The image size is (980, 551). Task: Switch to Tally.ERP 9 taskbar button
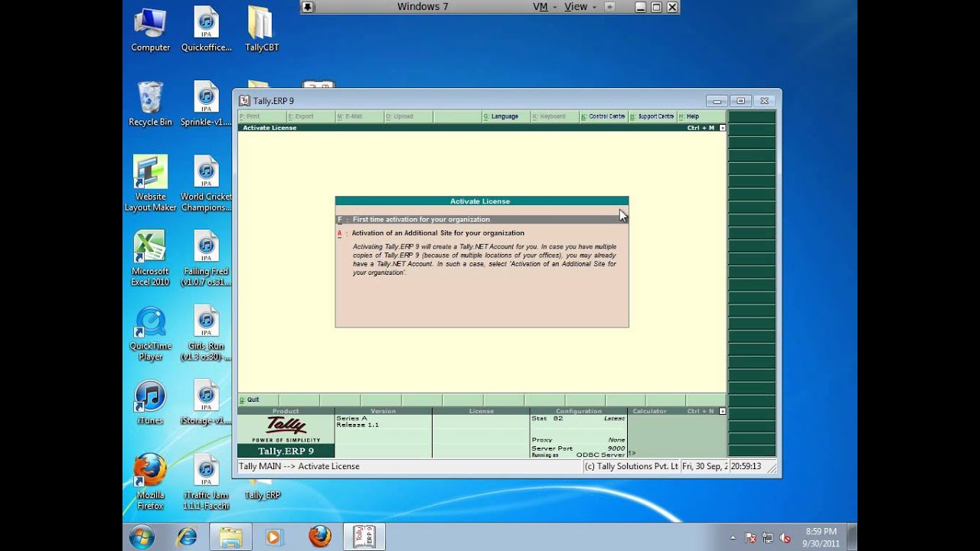click(364, 536)
